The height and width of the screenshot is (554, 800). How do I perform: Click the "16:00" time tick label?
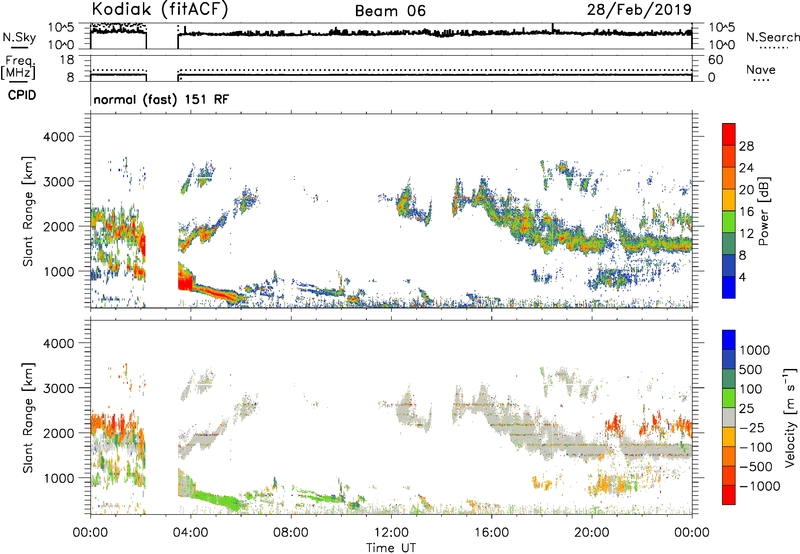(x=491, y=533)
